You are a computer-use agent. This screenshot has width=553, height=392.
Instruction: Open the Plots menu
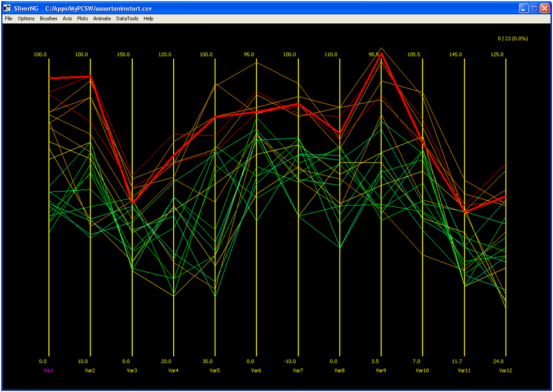(83, 19)
